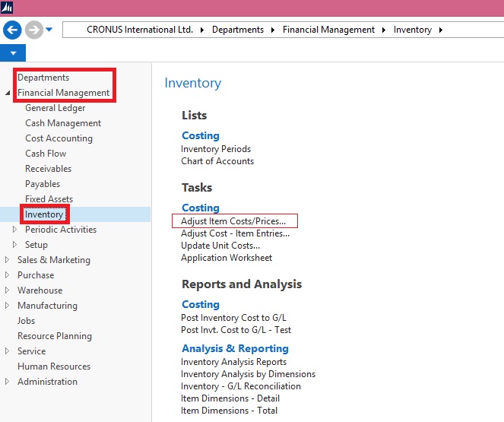
Task: Click the arrow after Inventory in breadcrumb
Action: point(440,30)
